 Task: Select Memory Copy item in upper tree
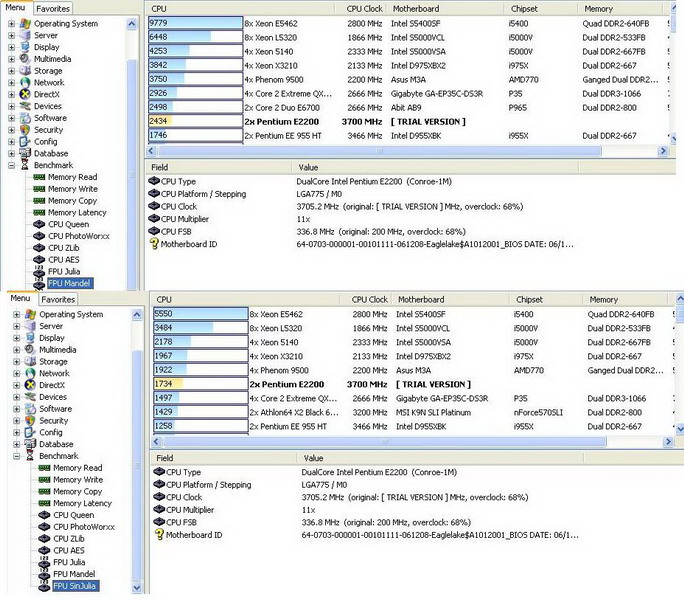pos(72,201)
